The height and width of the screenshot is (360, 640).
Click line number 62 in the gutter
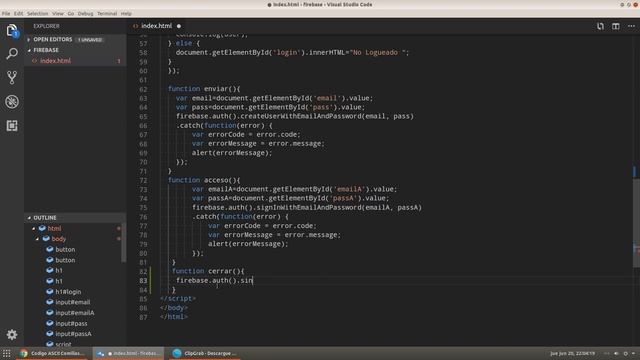(x=143, y=89)
